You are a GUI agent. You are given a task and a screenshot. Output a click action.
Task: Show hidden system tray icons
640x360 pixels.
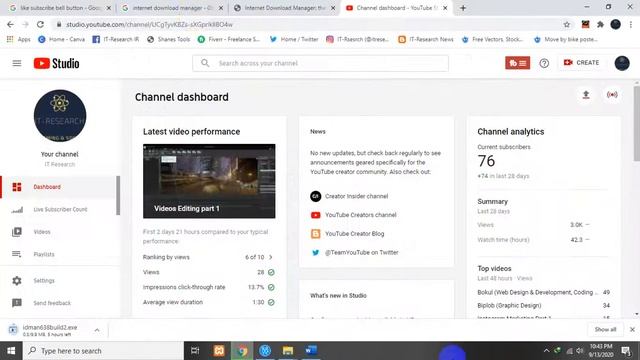click(546, 351)
